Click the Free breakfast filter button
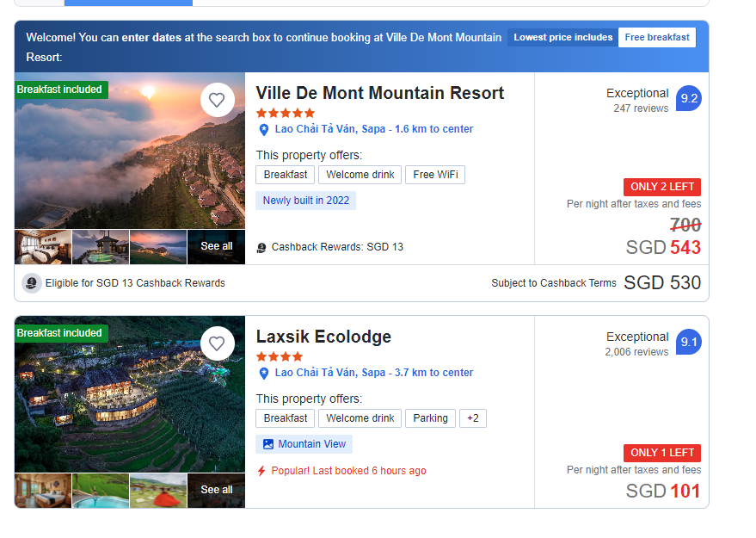This screenshot has height=538, width=756. [x=657, y=38]
